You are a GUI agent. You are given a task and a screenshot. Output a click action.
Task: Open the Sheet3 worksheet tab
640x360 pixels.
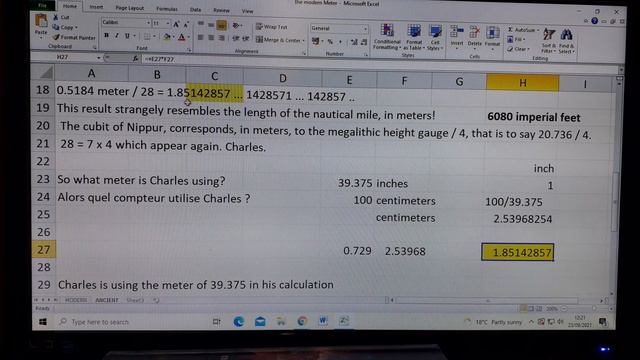click(x=135, y=300)
